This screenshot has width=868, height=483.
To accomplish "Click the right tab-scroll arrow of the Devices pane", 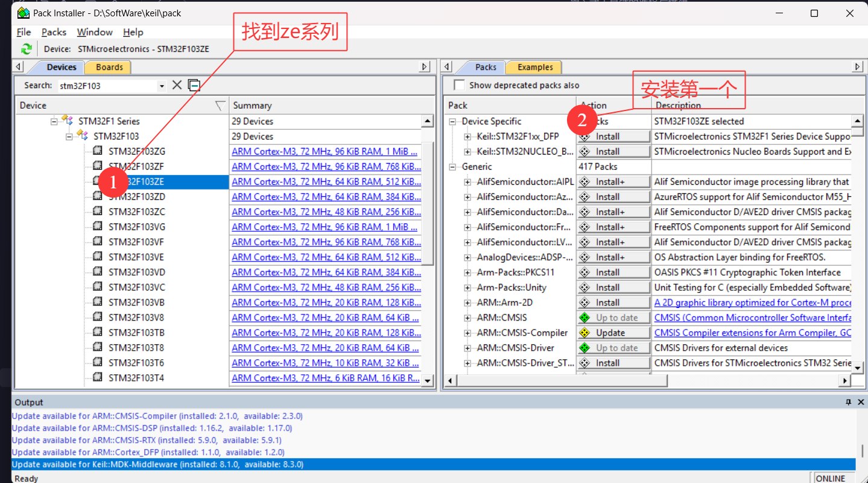I will coord(425,67).
